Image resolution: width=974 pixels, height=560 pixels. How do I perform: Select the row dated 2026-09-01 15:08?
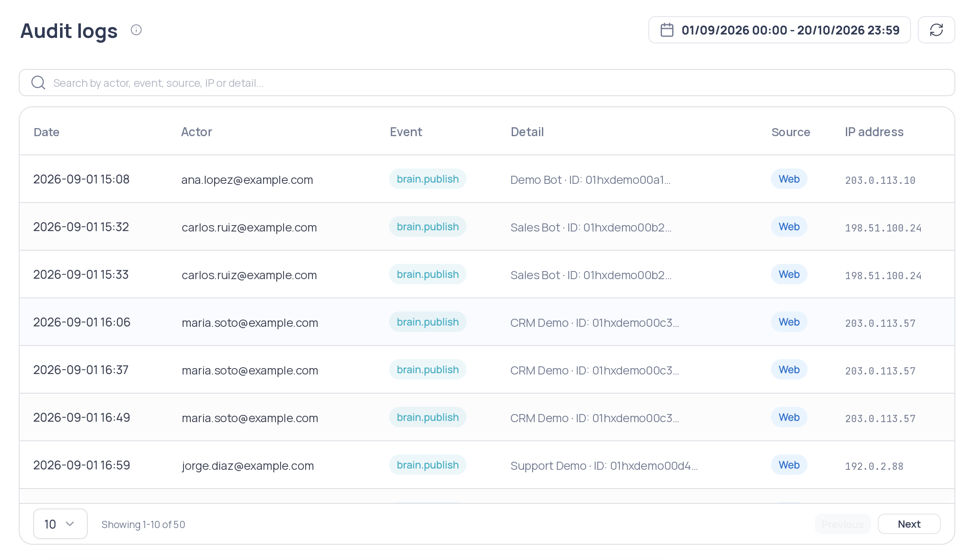(487, 179)
